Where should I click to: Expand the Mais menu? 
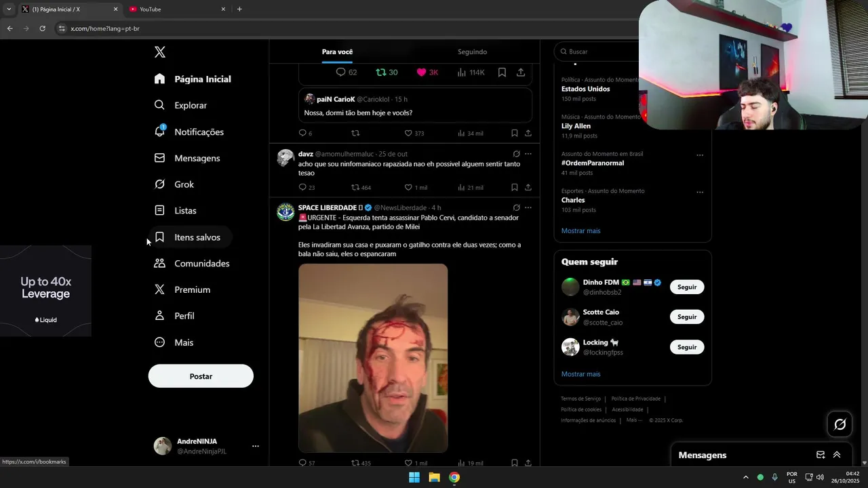pyautogui.click(x=174, y=342)
